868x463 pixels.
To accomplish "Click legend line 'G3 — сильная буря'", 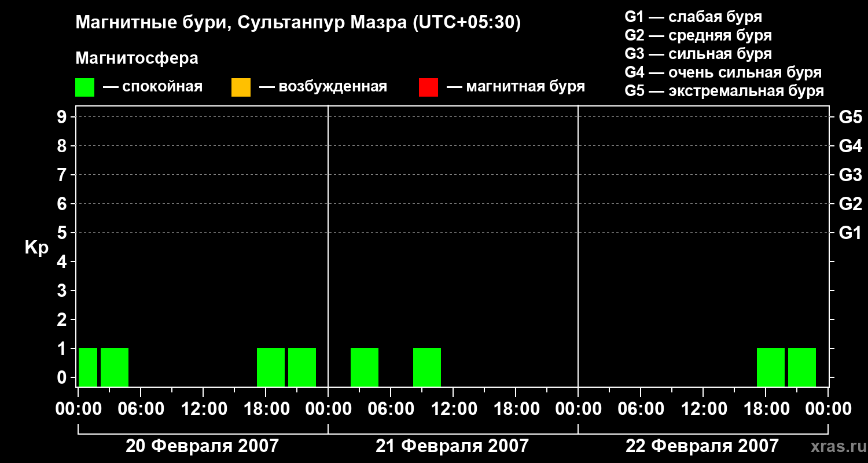I will point(698,54).
